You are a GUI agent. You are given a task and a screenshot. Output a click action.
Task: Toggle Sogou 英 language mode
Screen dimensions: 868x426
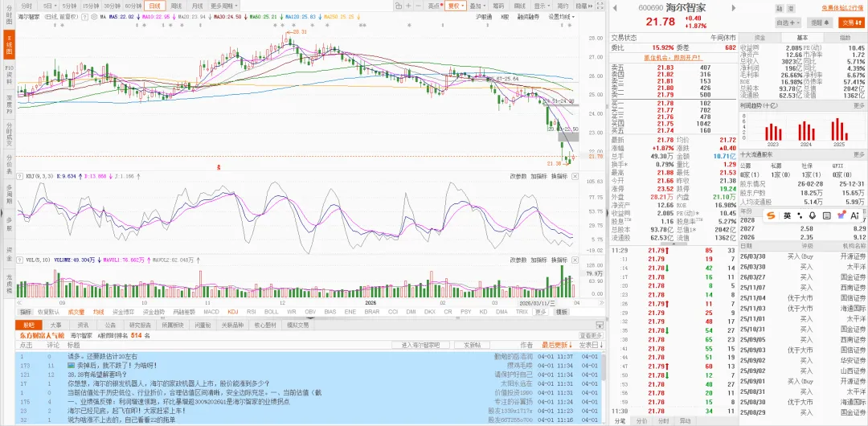[x=787, y=215]
